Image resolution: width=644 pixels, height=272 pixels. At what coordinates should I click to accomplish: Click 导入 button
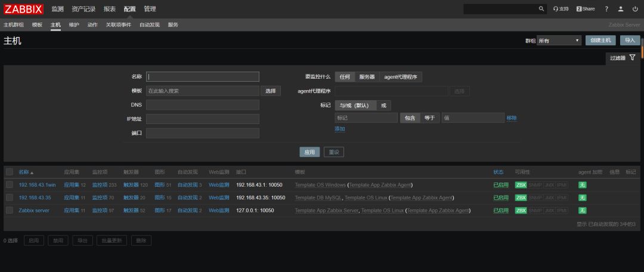[x=630, y=41]
